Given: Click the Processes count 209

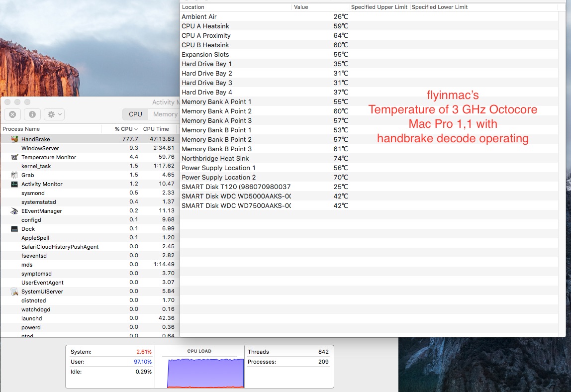Looking at the screenshot, I should pyautogui.click(x=323, y=362).
